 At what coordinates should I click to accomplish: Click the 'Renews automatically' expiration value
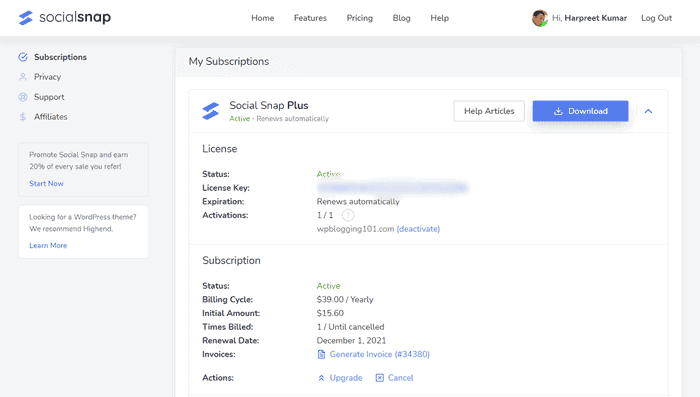click(x=358, y=201)
